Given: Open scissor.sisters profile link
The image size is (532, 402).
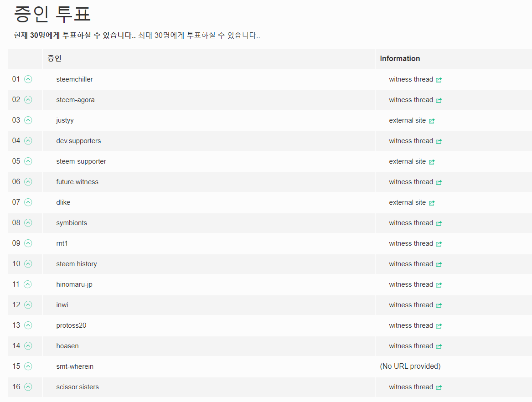Looking at the screenshot, I should (77, 387).
